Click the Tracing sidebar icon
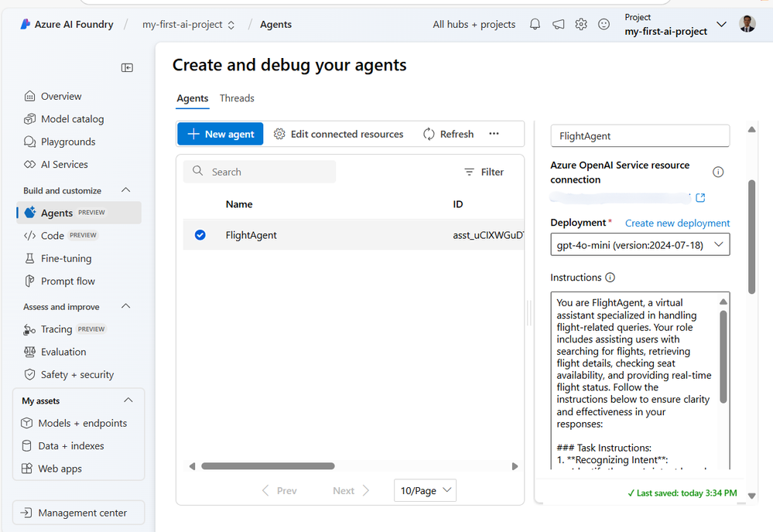 pos(29,329)
